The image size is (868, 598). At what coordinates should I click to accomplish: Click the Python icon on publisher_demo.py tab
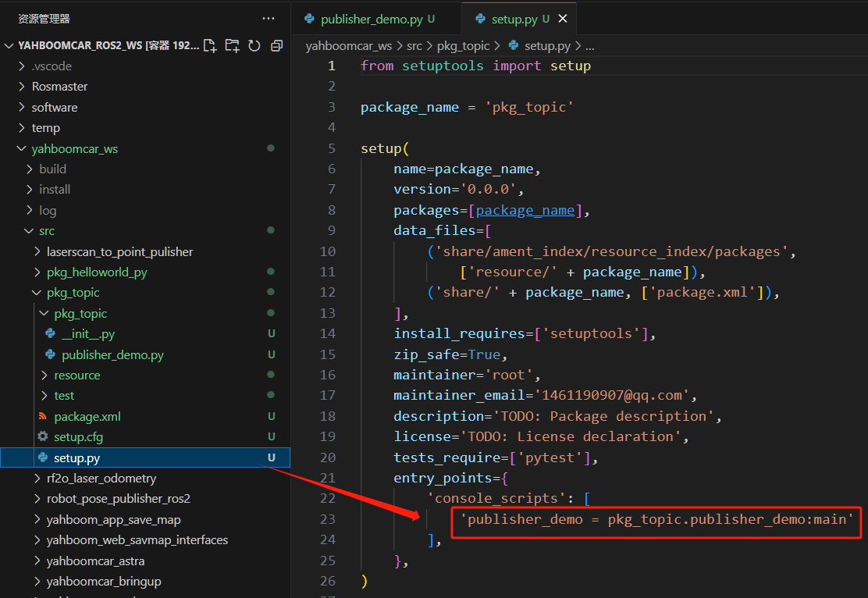pyautogui.click(x=310, y=19)
